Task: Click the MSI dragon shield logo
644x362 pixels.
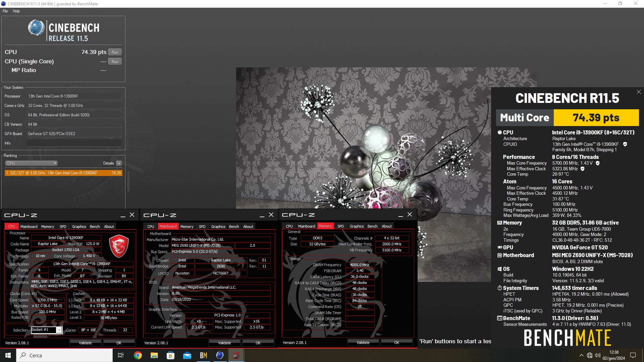Action: coord(119,246)
